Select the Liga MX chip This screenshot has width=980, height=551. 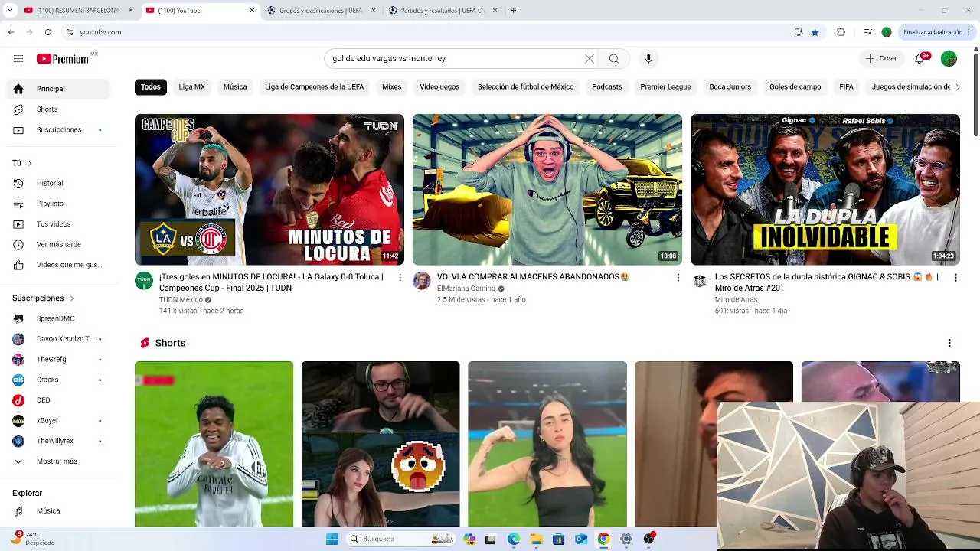pyautogui.click(x=192, y=87)
